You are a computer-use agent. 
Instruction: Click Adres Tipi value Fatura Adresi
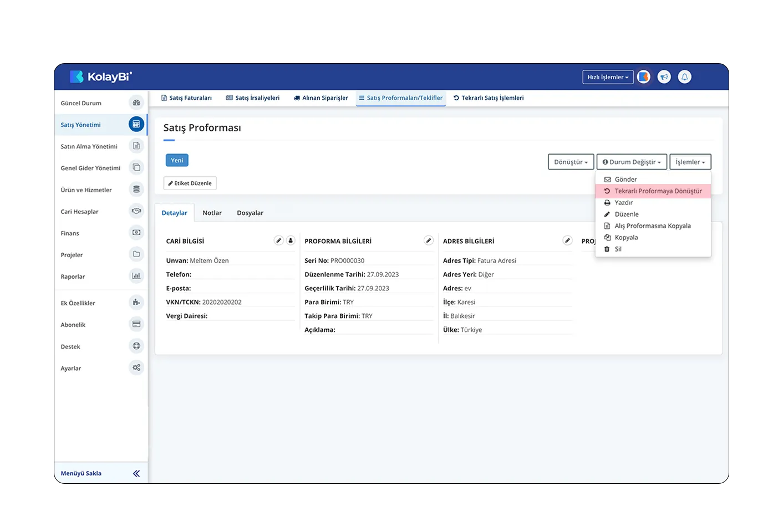pos(497,260)
